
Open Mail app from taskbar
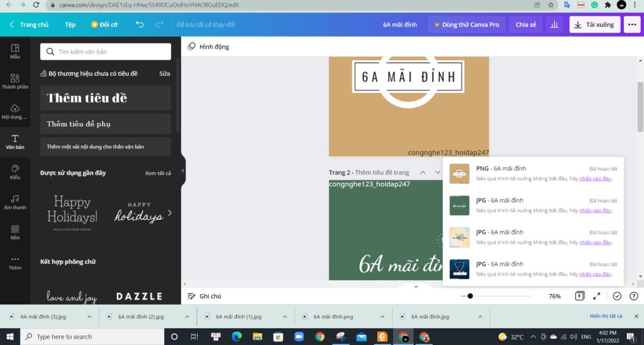coord(362,336)
